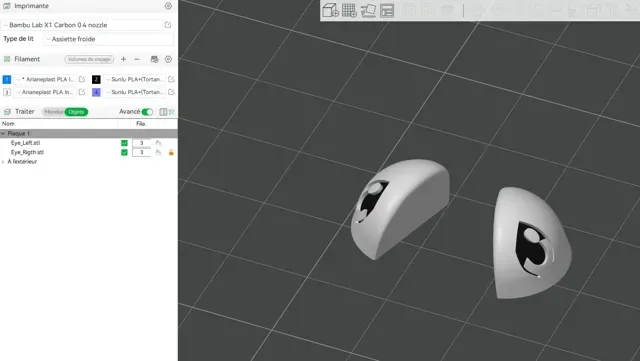The height and width of the screenshot is (361, 640).
Task: Edit the filament 4 Sunlu preset
Action: click(x=171, y=92)
